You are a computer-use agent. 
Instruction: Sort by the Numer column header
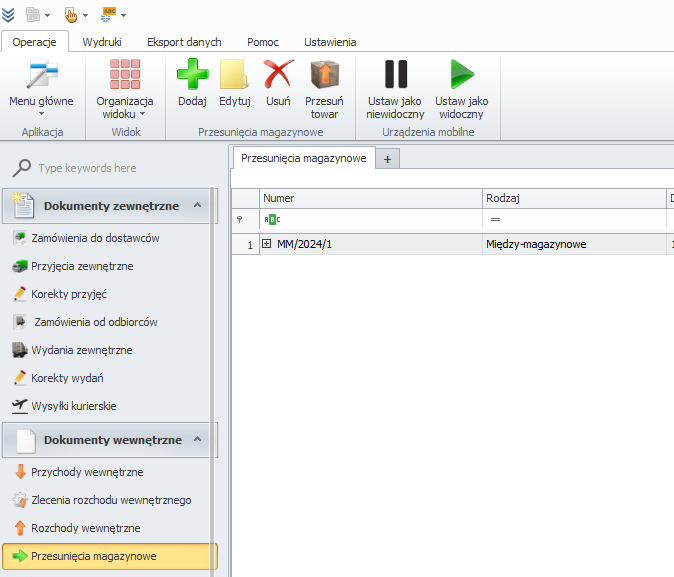[x=371, y=199]
